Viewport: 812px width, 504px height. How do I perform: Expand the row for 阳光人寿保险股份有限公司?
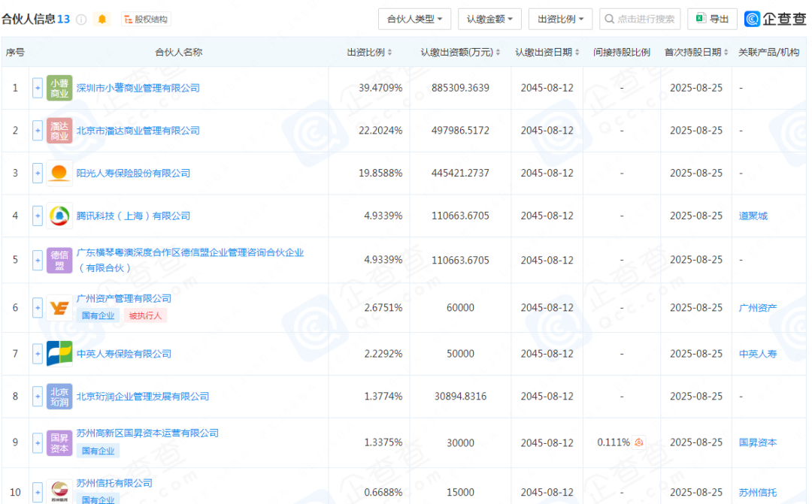click(x=38, y=173)
